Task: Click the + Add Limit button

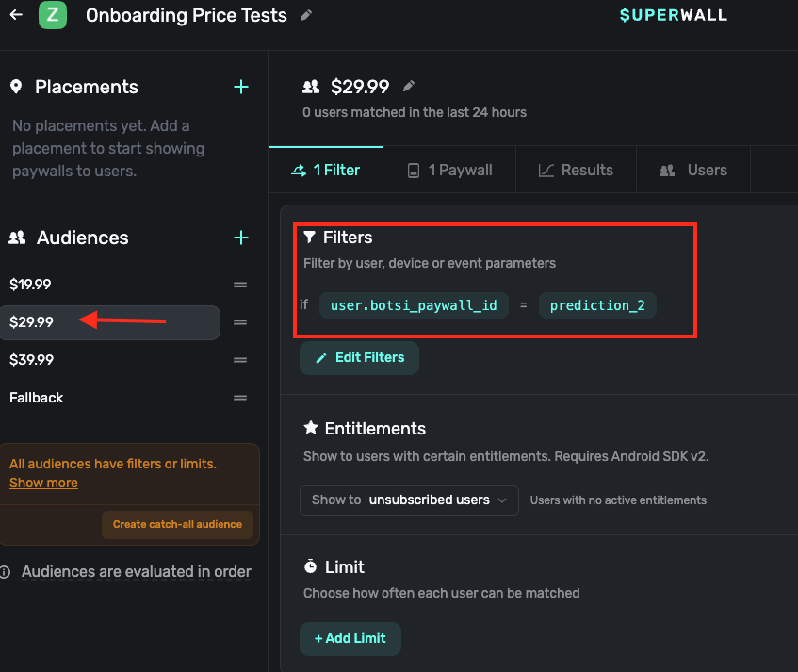Action: tap(350, 638)
